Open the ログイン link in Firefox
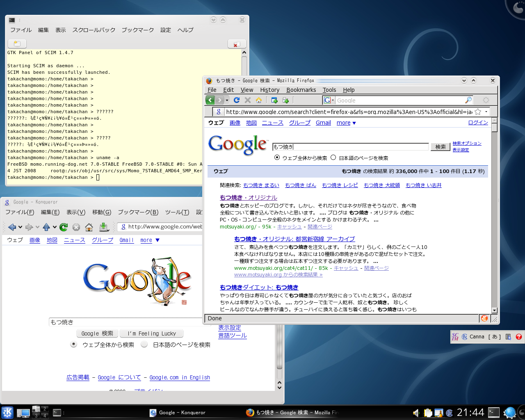Image resolution: width=525 pixels, height=420 pixels. [x=478, y=123]
